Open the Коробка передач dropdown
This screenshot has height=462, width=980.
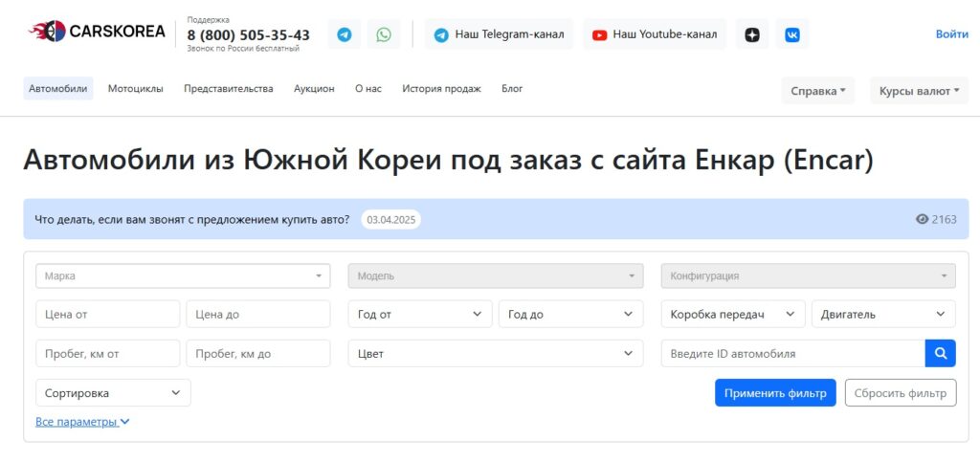pos(733,314)
